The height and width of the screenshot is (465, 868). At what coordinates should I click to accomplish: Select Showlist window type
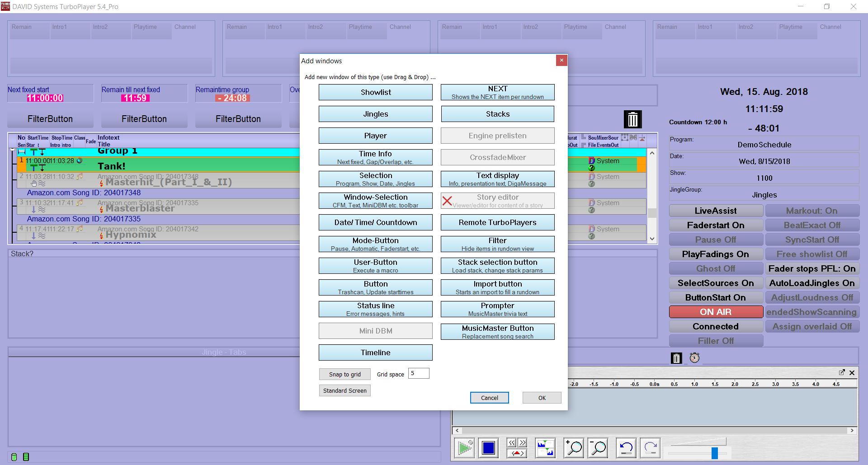(x=375, y=92)
